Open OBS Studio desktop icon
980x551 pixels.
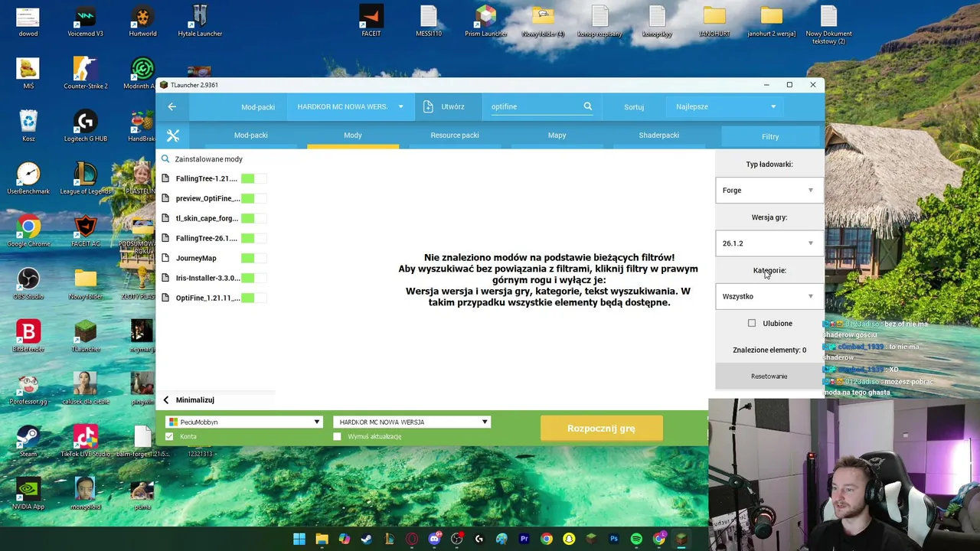point(28,284)
